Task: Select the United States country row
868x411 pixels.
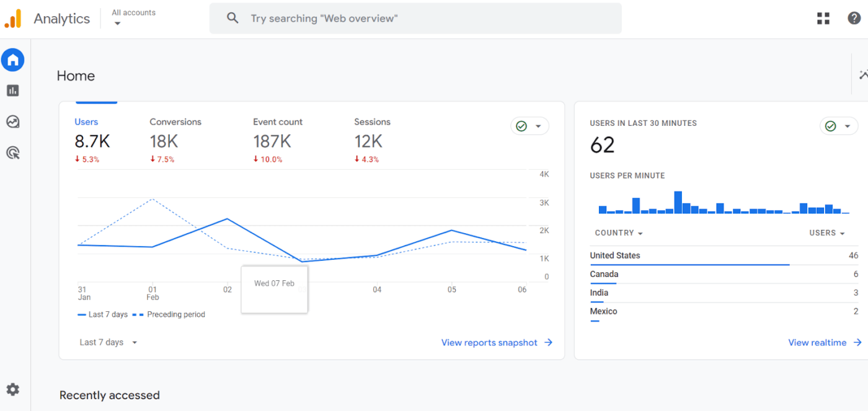Action: tap(724, 255)
